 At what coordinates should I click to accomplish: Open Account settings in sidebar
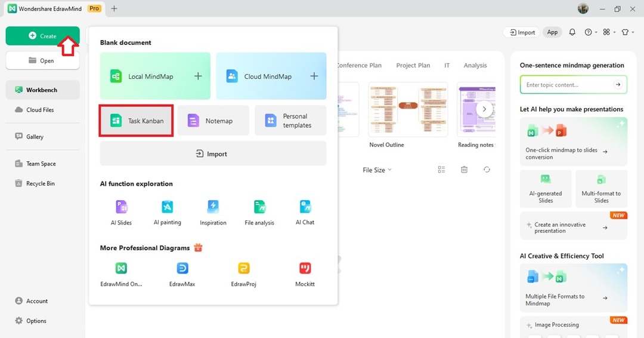coord(32,301)
